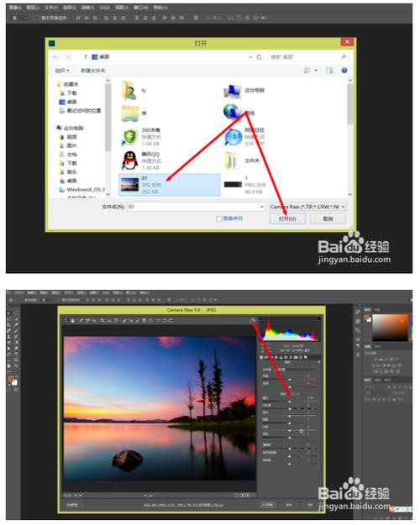This screenshot has width=420, height=525.
Task: Click the contrast slider in Camera Raw
Action: point(290,408)
